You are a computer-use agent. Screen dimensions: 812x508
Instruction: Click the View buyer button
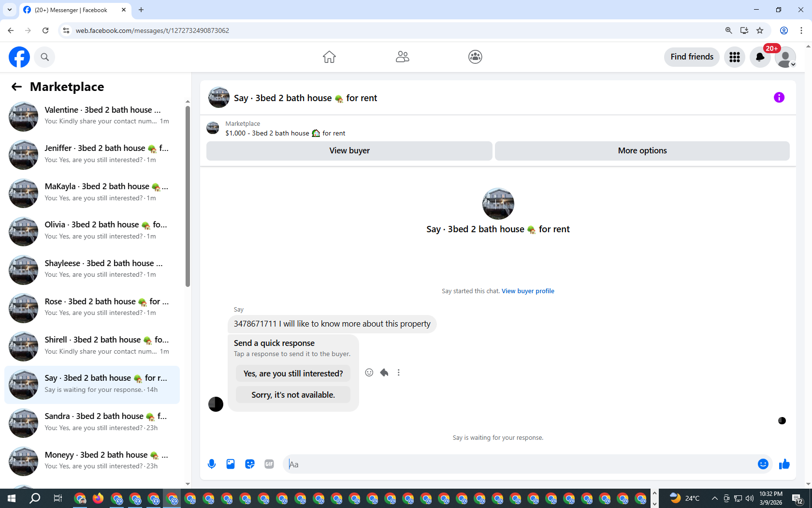[x=349, y=150]
